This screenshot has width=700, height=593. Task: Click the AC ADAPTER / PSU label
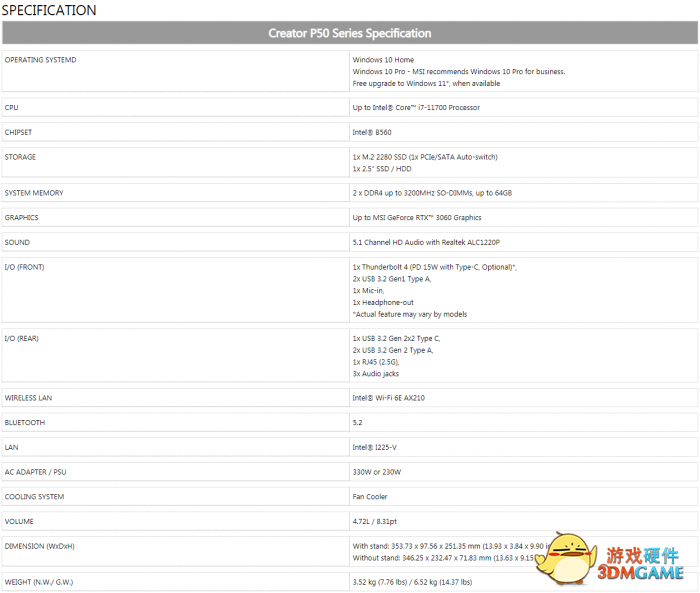click(x=35, y=472)
